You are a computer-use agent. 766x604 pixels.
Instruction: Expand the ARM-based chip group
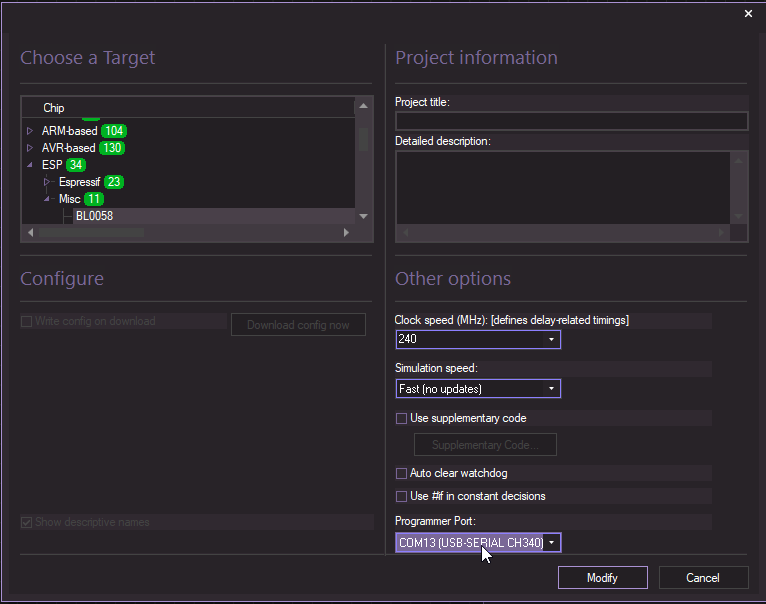pyautogui.click(x=30, y=131)
